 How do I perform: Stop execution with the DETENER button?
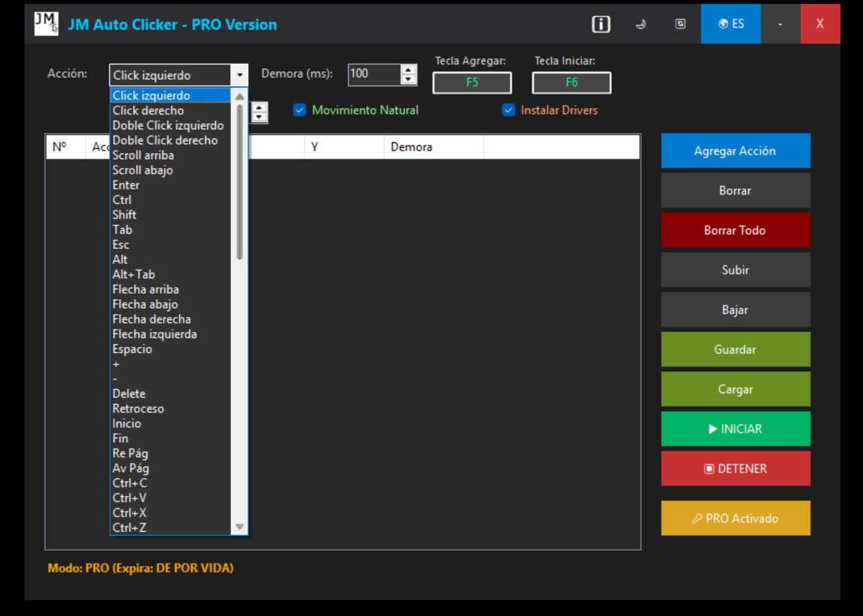pyautogui.click(x=735, y=469)
